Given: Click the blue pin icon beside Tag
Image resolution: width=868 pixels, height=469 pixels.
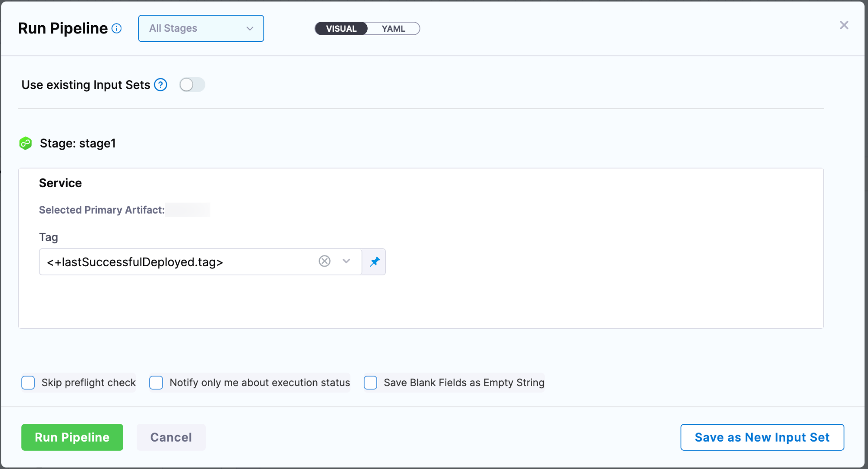Looking at the screenshot, I should pos(375,261).
